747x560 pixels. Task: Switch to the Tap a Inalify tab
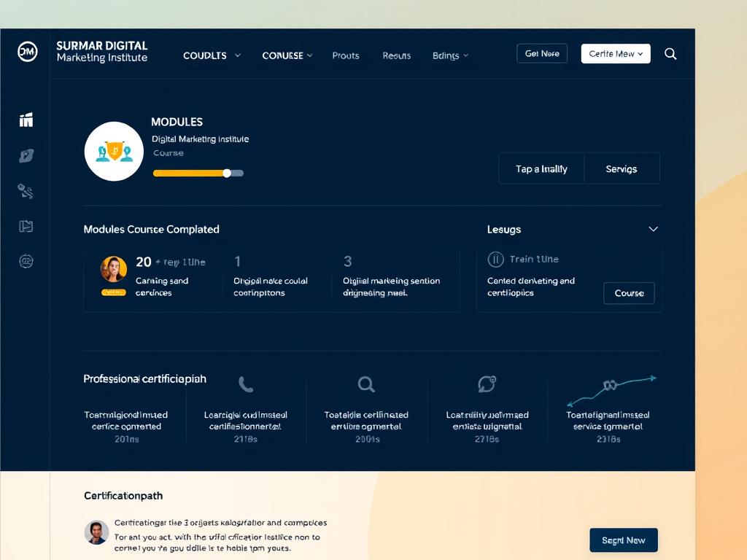[541, 168]
